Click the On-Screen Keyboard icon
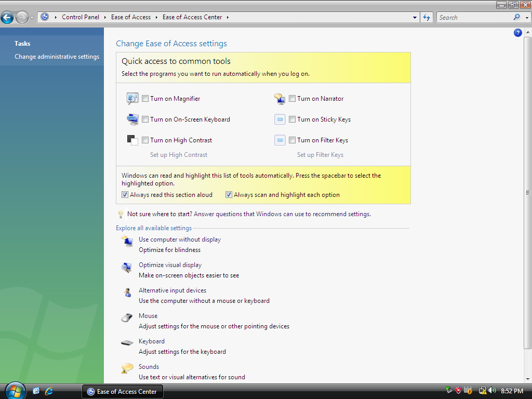Viewport: 532px width, 399px height. click(x=132, y=119)
